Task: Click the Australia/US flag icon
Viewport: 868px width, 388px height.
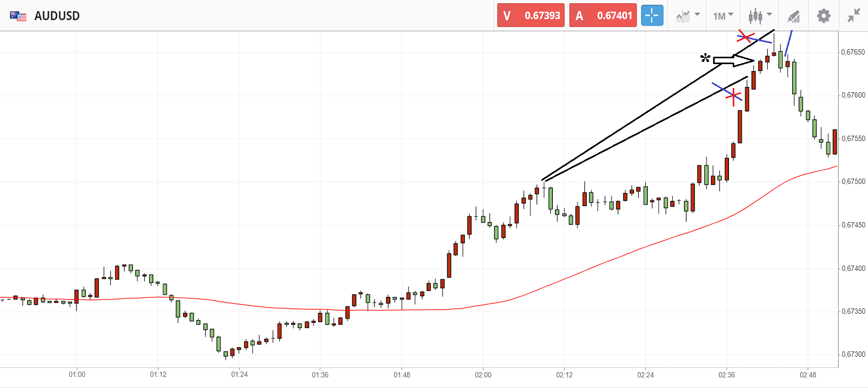Action: pyautogui.click(x=18, y=16)
